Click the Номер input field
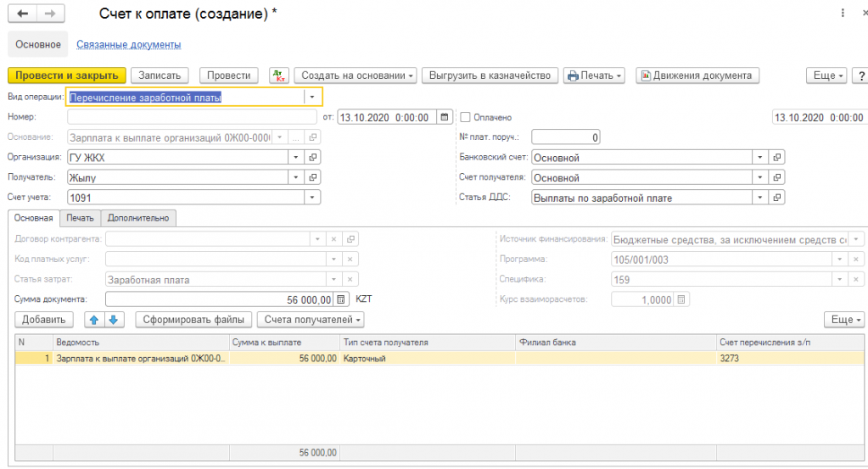Viewport: 868px width, 469px height. coord(193,117)
